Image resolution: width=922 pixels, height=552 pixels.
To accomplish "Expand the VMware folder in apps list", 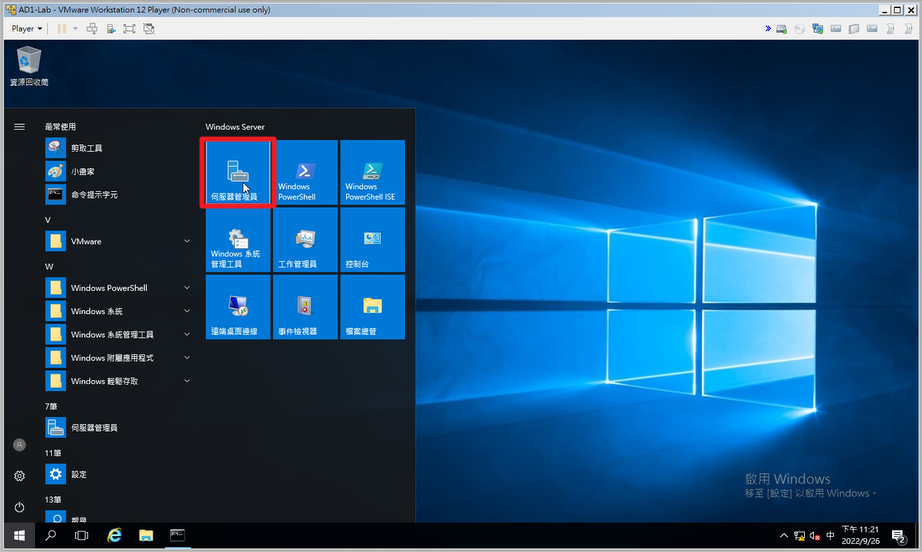I will click(119, 242).
